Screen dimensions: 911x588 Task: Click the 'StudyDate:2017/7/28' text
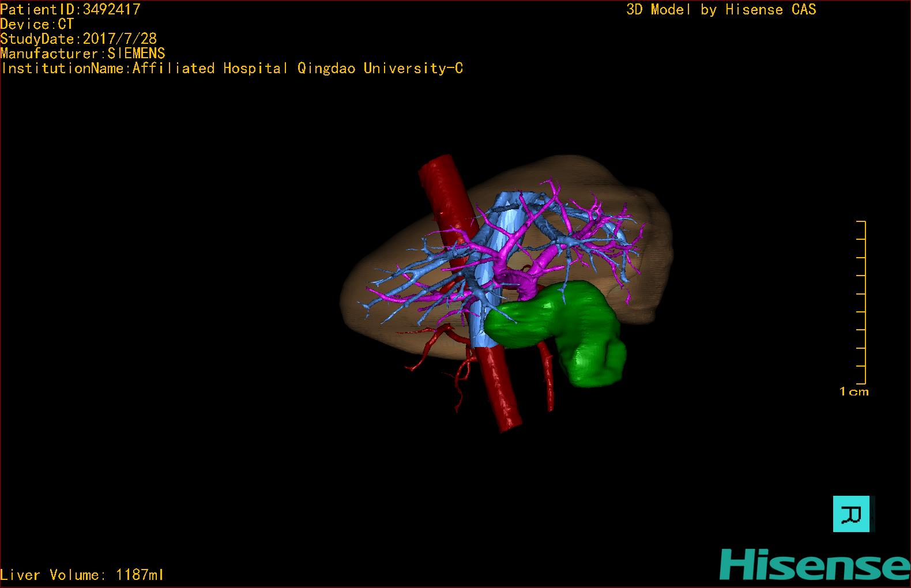[x=78, y=39]
